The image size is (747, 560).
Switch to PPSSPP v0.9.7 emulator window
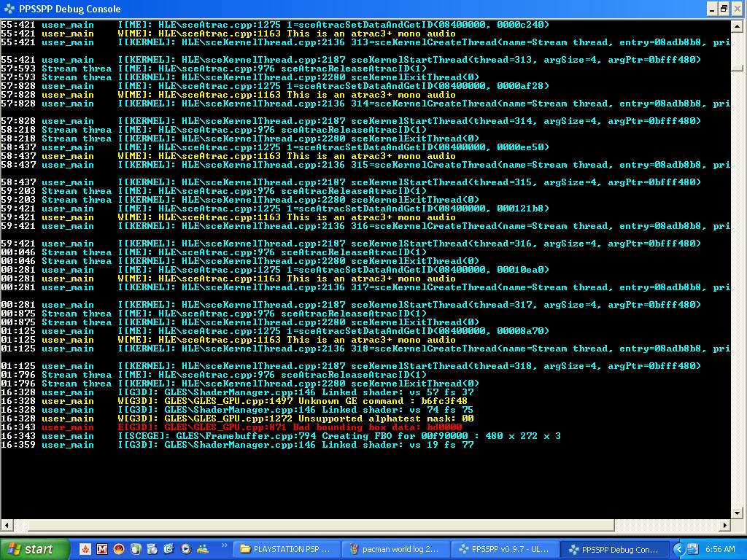pyautogui.click(x=505, y=549)
